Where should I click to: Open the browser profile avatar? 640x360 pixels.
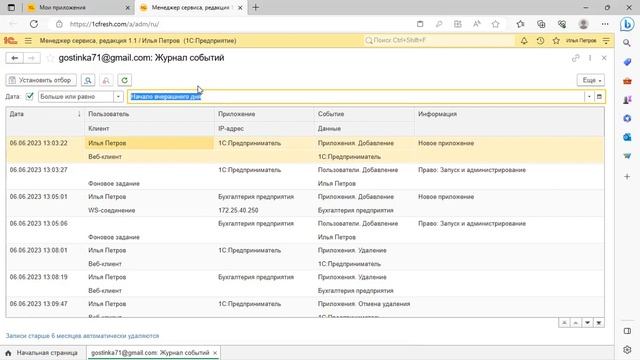point(583,24)
